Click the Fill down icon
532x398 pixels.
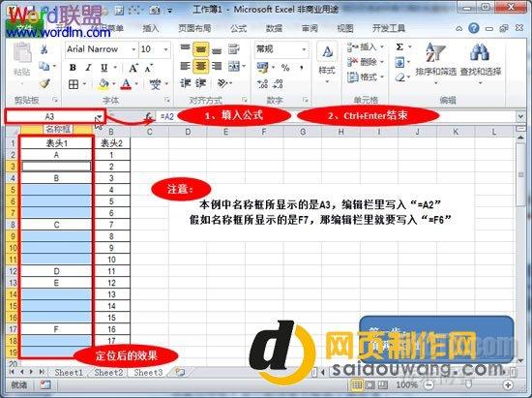399,63
